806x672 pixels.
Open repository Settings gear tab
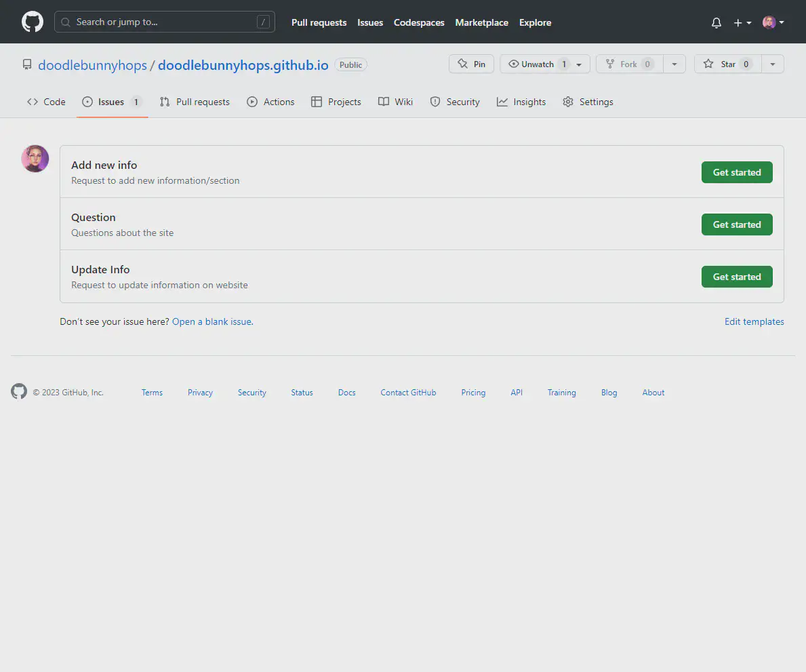[588, 102]
